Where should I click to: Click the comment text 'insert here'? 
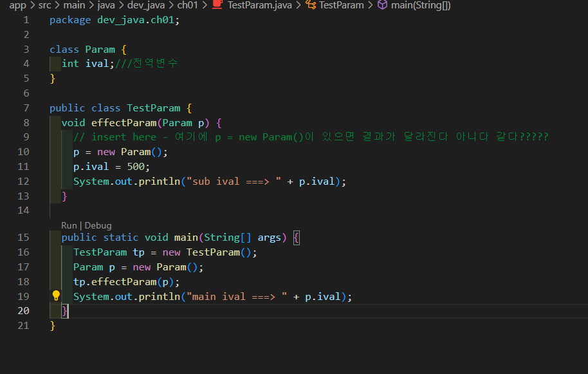[x=124, y=137]
